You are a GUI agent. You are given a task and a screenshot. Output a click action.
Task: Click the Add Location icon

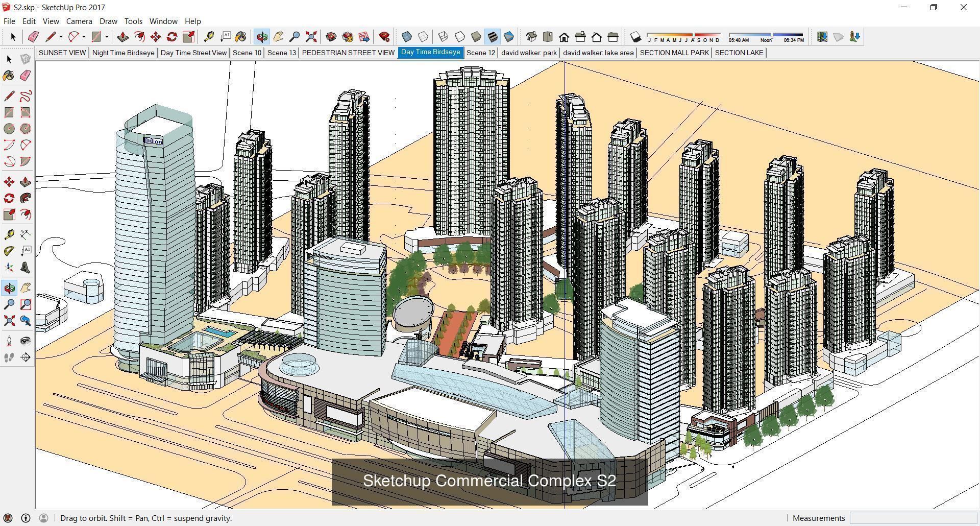[822, 37]
